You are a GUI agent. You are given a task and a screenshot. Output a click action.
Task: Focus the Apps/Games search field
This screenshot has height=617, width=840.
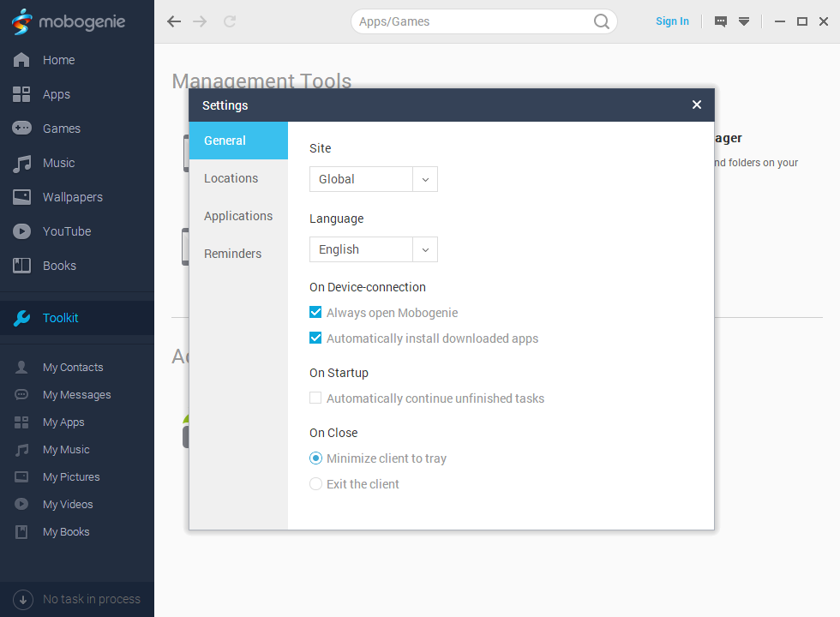coord(471,21)
